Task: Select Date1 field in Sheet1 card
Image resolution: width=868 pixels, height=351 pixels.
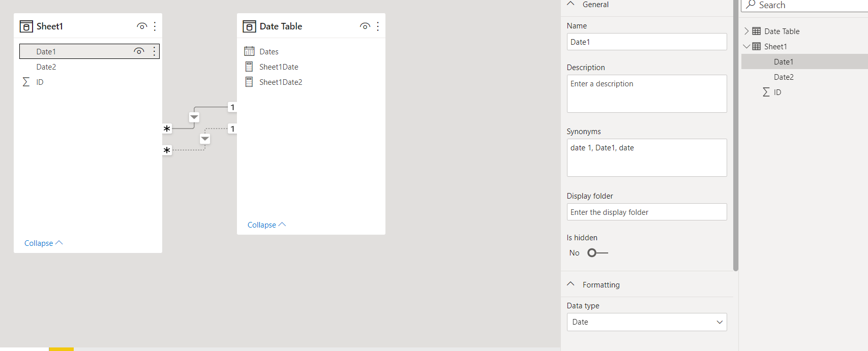Action: 89,51
